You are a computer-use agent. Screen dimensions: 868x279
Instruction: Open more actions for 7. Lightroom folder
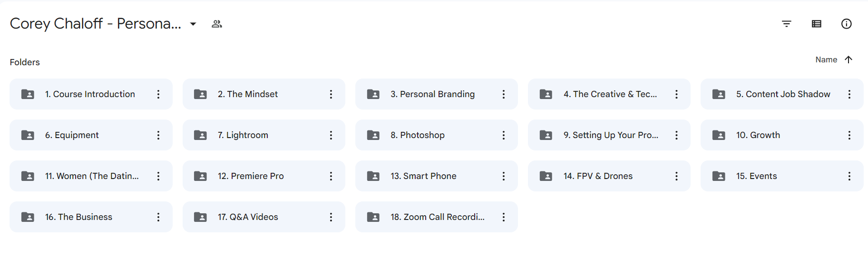[331, 135]
